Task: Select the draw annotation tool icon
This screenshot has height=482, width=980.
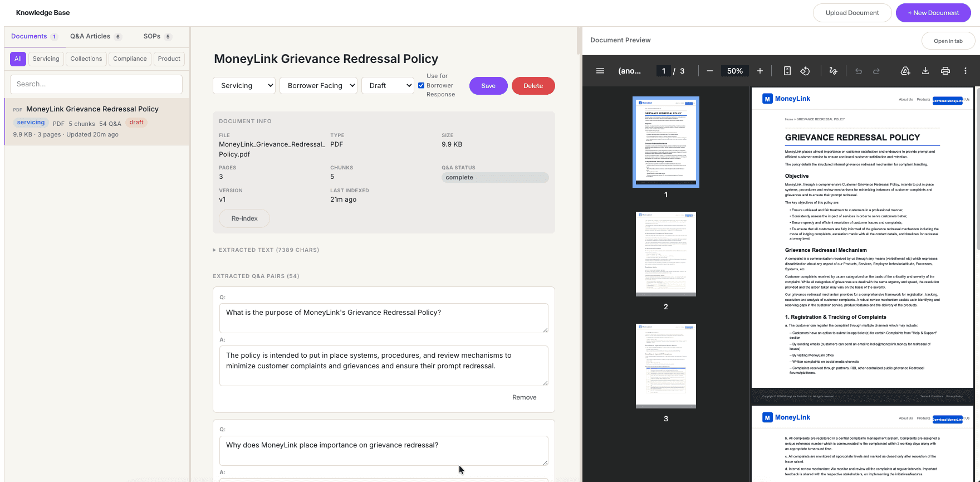Action: point(833,71)
